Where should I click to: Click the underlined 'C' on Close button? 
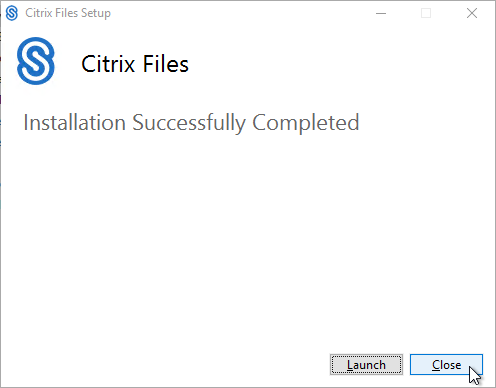point(436,365)
